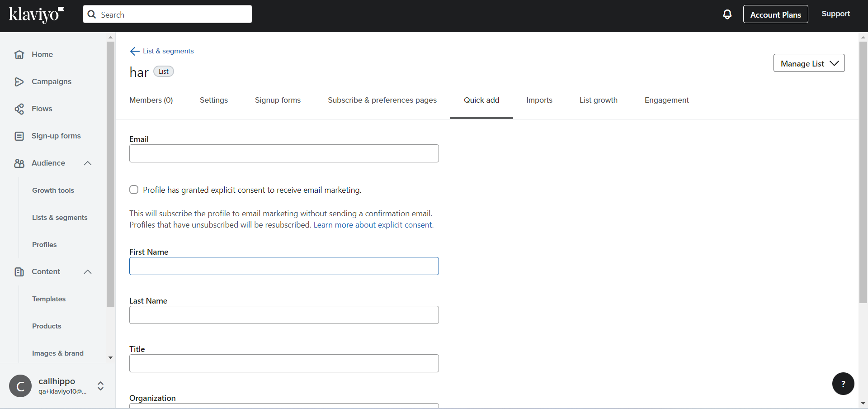The height and width of the screenshot is (409, 868).
Task: Collapse the Audience section chevron
Action: [x=88, y=163]
